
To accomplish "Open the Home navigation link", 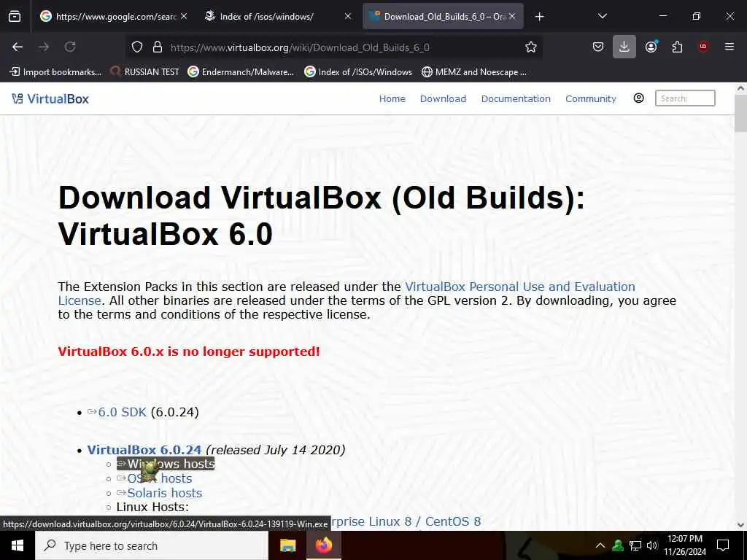I will [392, 99].
